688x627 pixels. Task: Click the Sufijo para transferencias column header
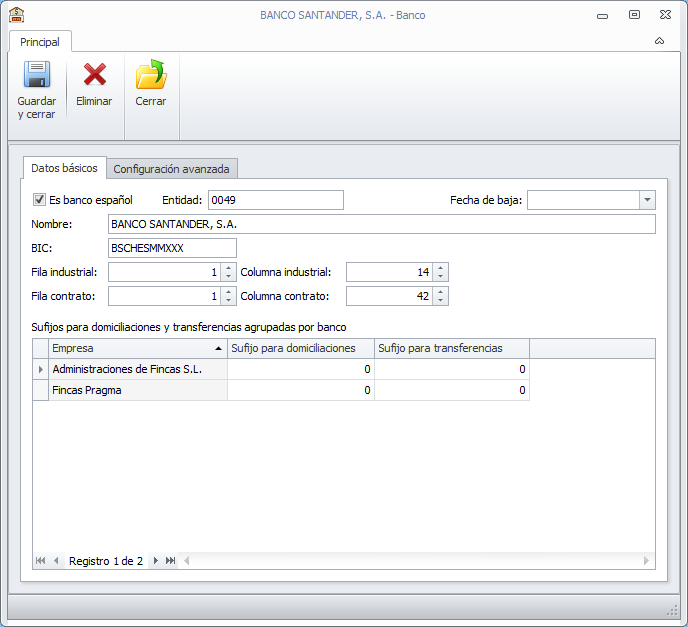(x=450, y=348)
